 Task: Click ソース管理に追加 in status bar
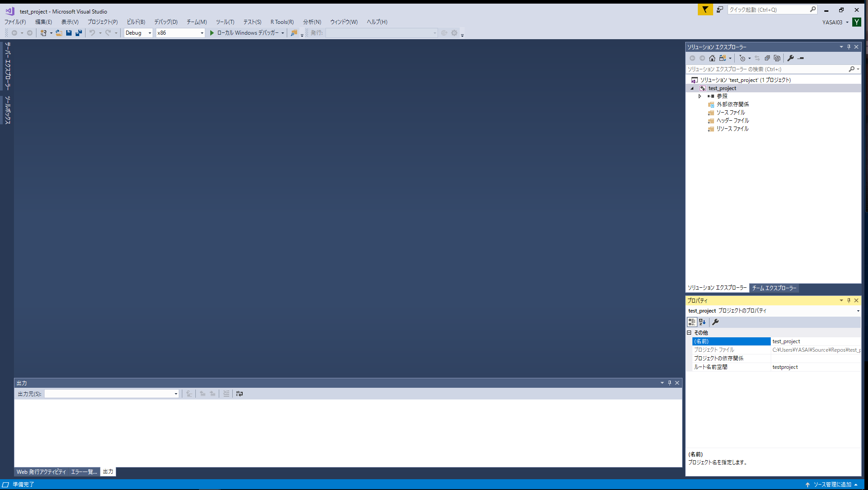(x=832, y=485)
